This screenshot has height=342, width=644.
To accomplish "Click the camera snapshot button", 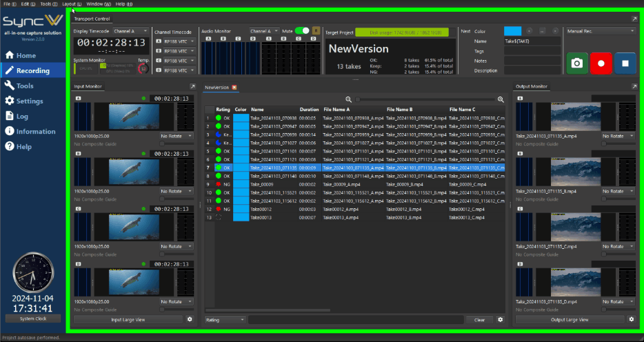I will [x=577, y=63].
